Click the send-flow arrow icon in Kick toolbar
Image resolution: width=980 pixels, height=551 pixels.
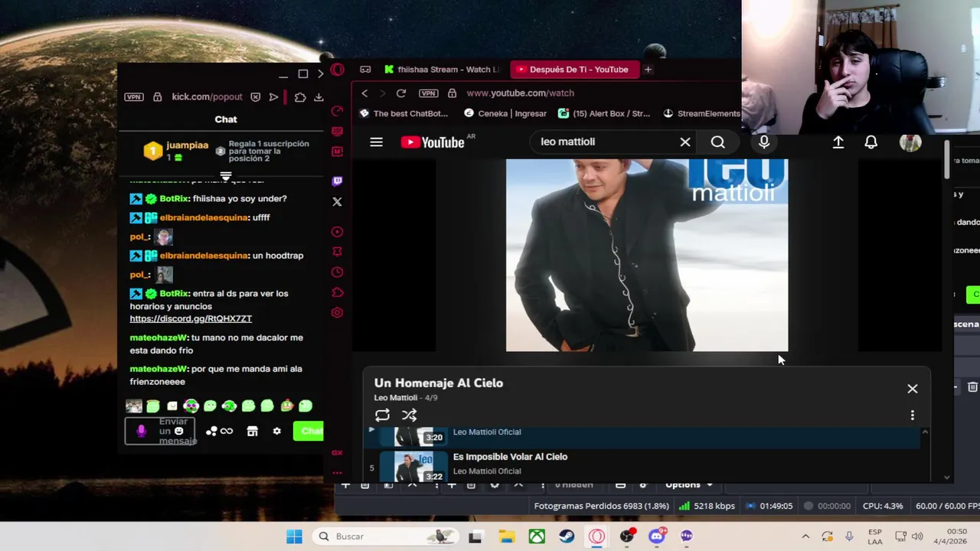273,97
